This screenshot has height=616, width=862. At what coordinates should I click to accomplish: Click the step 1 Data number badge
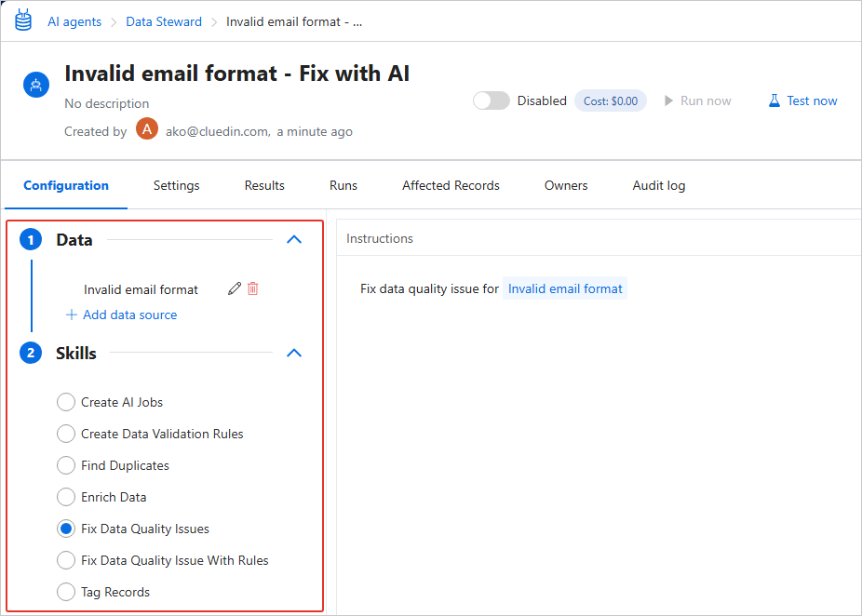[x=31, y=239]
